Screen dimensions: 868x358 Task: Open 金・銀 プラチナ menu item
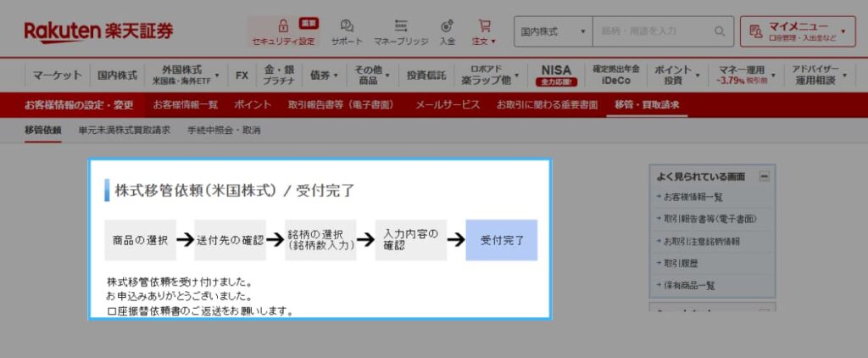pos(279,75)
